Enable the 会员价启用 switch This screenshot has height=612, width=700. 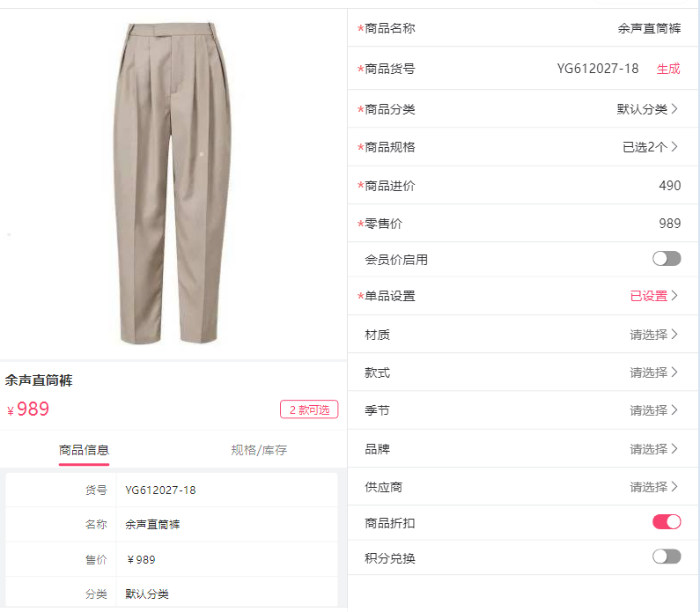tap(667, 259)
